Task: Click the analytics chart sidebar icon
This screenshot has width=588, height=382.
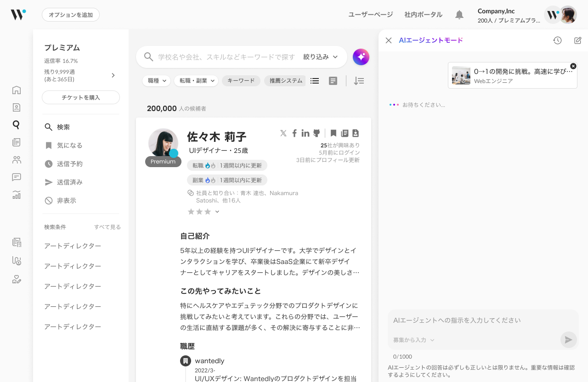Action: tap(17, 195)
